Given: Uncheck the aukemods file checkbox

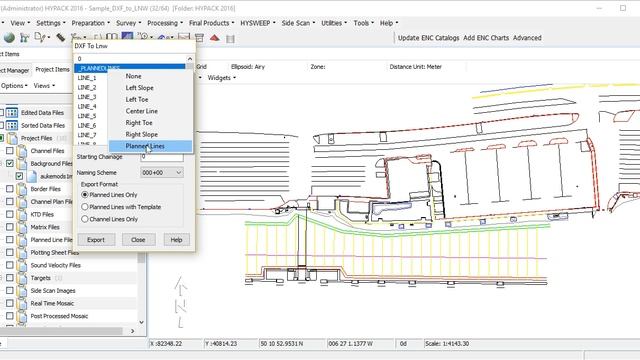Looking at the screenshot, I should [x=19, y=176].
